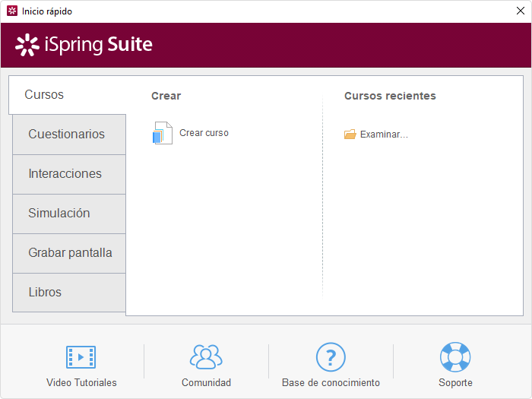Screen dimensions: 532x399
Task: Switch to the Cuestionarios tab
Action: (x=69, y=135)
